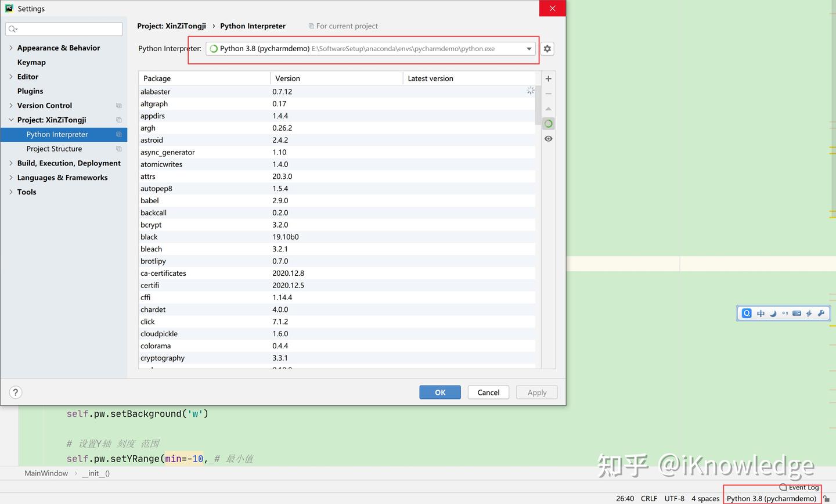
Task: Confirm settings by clicking OK
Action: 439,392
